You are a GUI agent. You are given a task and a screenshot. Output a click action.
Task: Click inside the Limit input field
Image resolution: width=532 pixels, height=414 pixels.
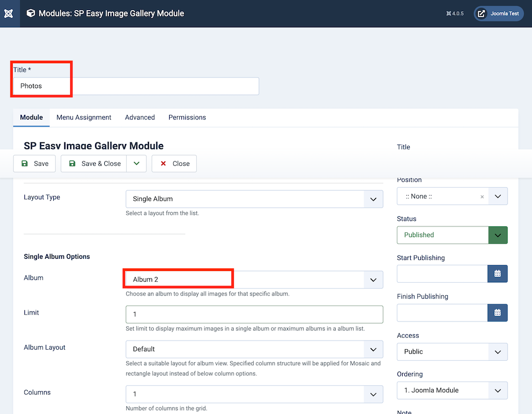coord(254,314)
